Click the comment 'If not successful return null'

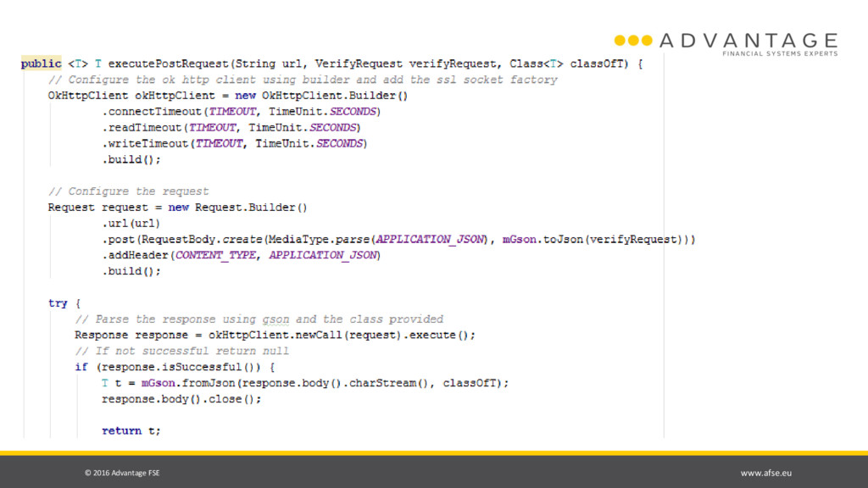[x=182, y=352]
